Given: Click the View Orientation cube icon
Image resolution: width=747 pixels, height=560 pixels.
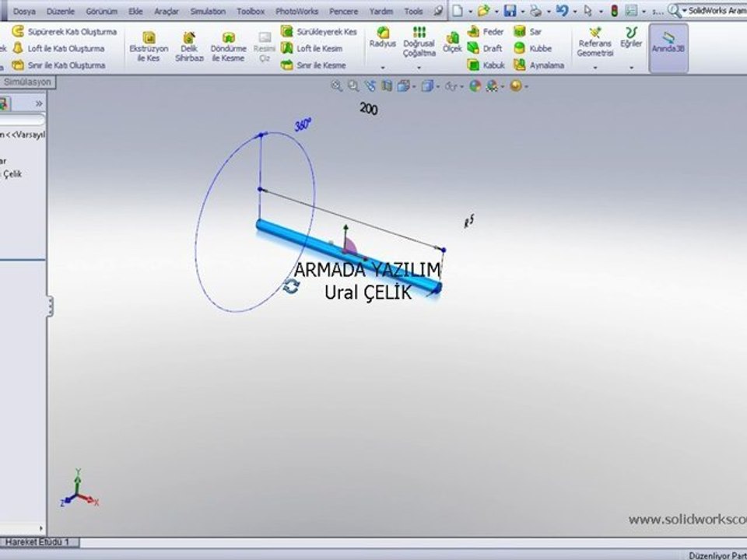Looking at the screenshot, I should coord(403,86).
